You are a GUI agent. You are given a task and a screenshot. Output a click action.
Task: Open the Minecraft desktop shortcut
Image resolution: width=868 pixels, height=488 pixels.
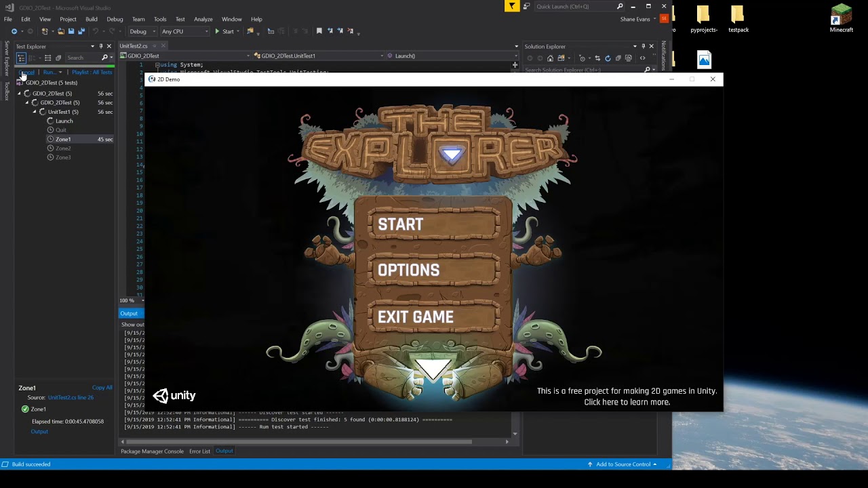(841, 19)
